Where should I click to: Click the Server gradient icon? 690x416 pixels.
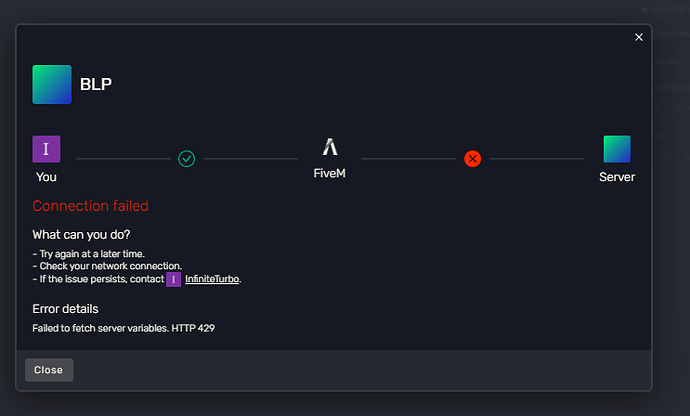tap(617, 149)
